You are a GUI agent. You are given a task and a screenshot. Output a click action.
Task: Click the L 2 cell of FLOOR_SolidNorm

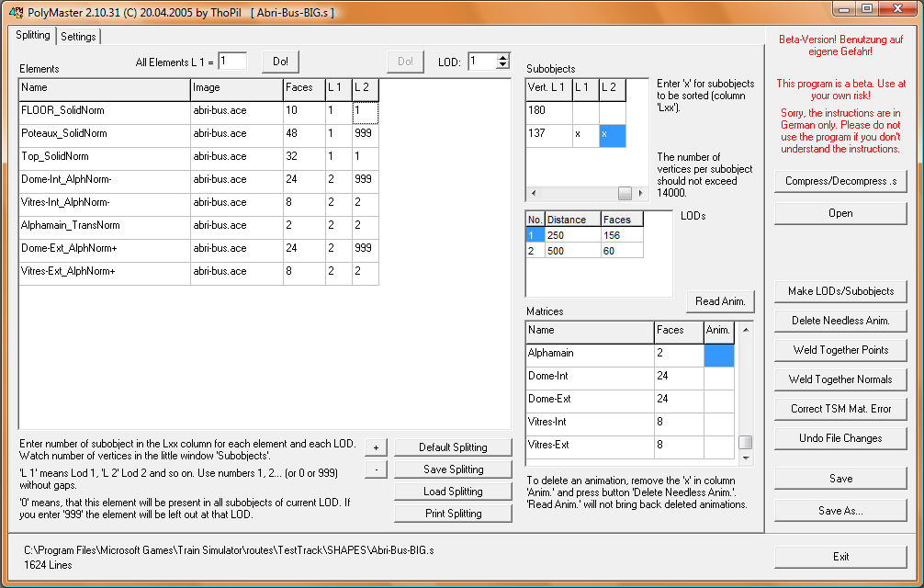tap(366, 112)
